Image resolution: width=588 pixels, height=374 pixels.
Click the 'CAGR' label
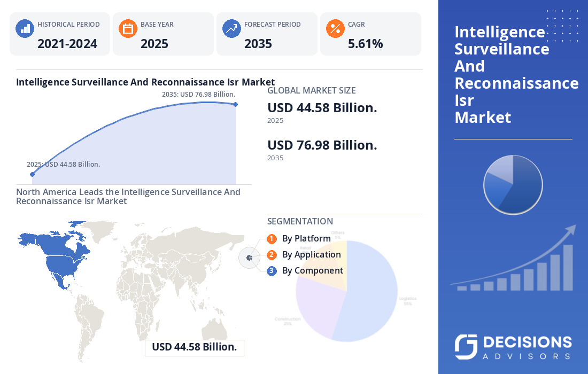click(356, 25)
